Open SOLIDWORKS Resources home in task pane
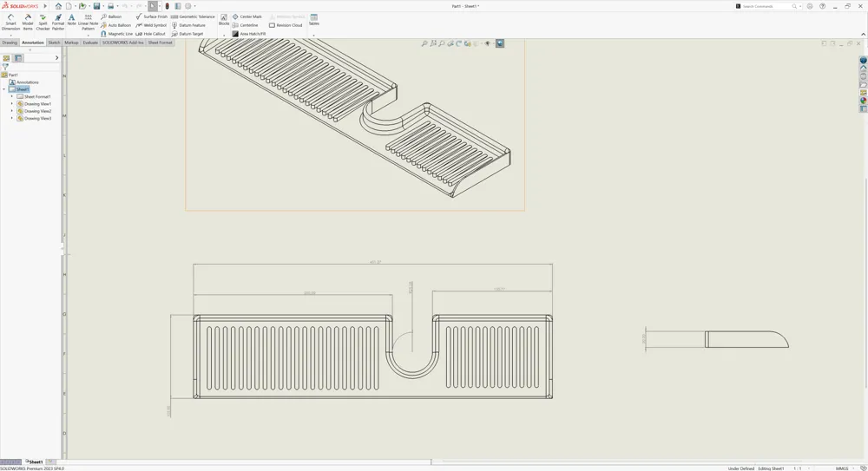This screenshot has width=868, height=471. coord(863,68)
